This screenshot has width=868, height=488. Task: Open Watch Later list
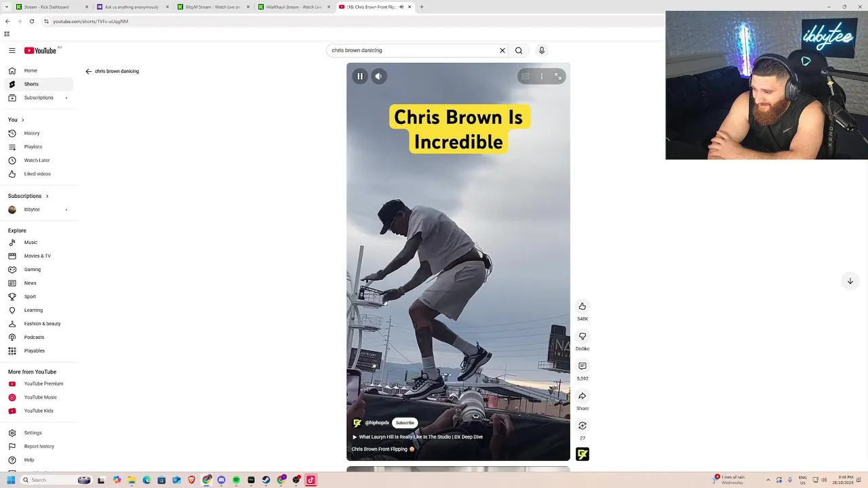coord(39,161)
